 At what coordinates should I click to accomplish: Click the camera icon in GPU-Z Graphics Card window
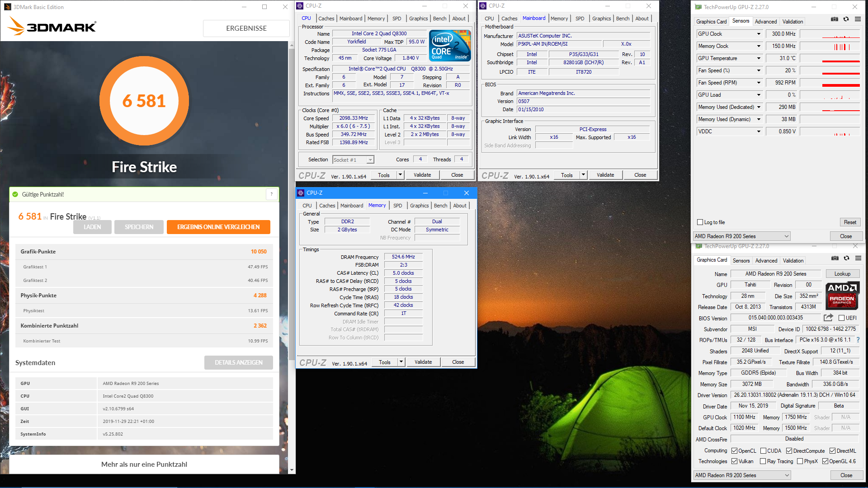[835, 258]
